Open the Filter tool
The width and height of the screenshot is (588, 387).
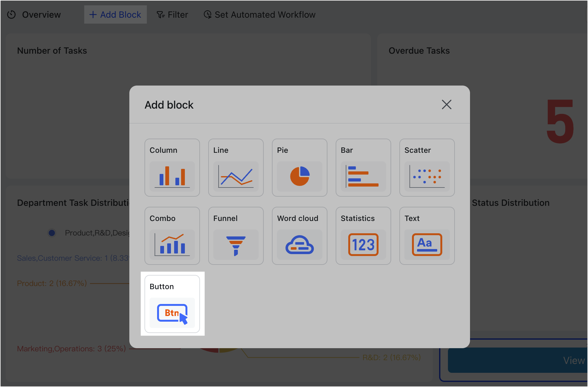[x=172, y=15]
